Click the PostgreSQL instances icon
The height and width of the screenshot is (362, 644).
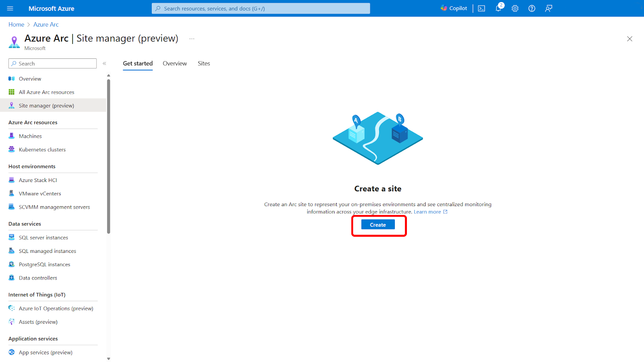(x=12, y=264)
